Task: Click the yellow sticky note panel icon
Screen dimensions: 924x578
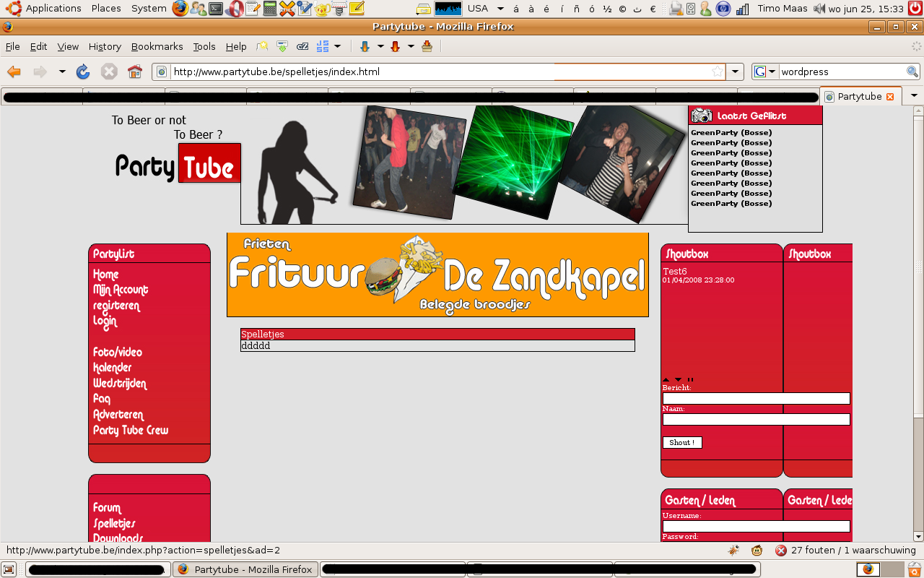Action: [x=357, y=9]
